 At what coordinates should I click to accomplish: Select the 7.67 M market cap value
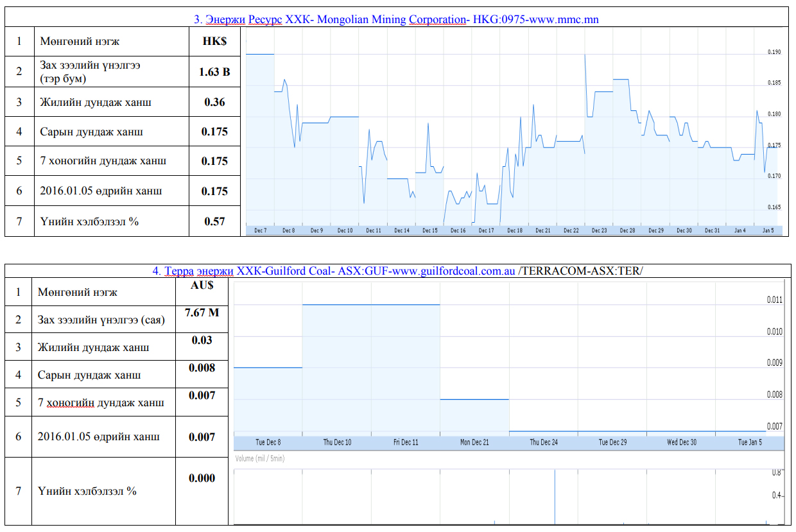point(202,313)
